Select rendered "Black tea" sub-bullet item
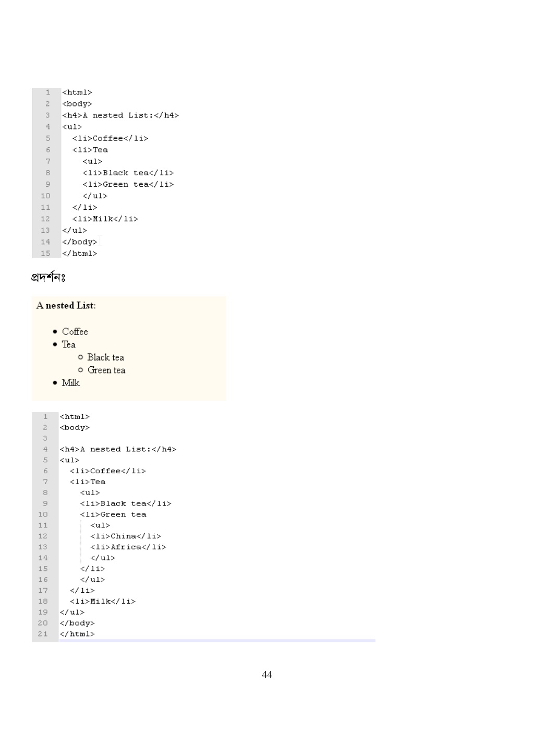The height and width of the screenshot is (756, 534). pos(105,357)
